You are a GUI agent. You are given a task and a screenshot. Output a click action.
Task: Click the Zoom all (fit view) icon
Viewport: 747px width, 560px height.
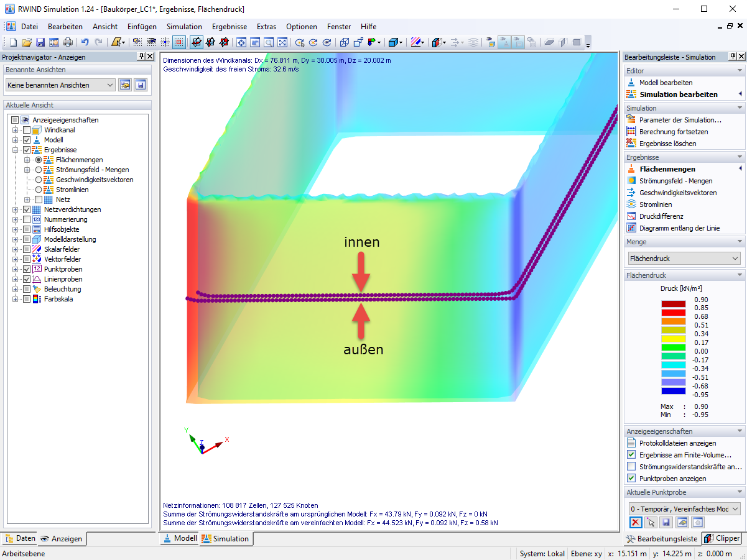tap(282, 42)
